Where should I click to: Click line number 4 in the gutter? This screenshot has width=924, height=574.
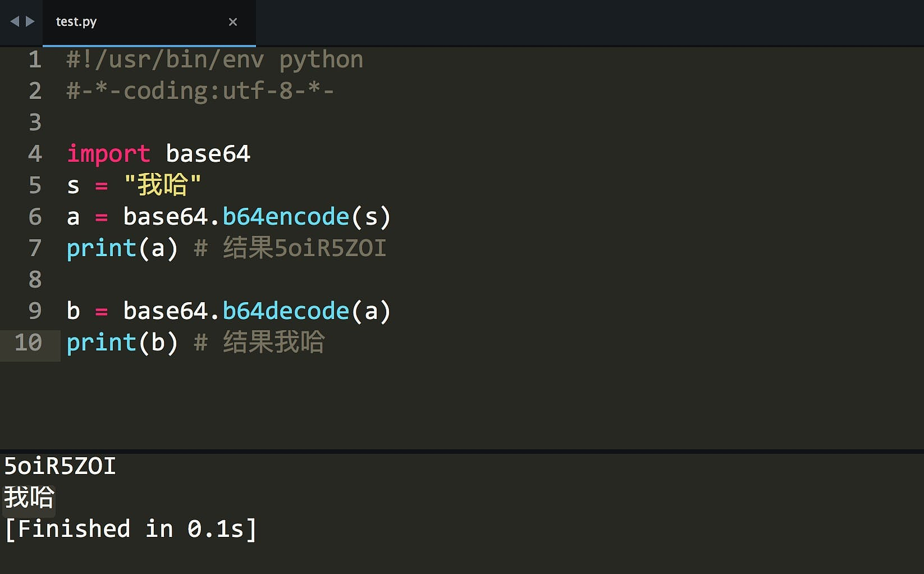click(x=35, y=154)
